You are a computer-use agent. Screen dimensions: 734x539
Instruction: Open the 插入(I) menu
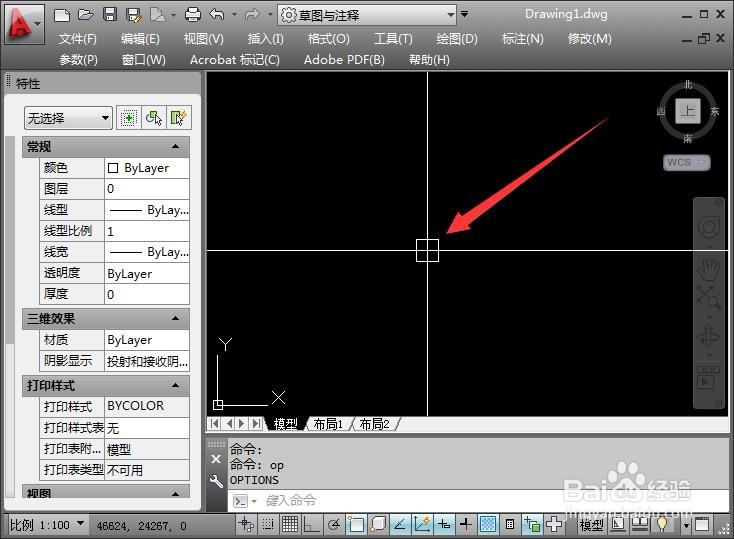(265, 39)
